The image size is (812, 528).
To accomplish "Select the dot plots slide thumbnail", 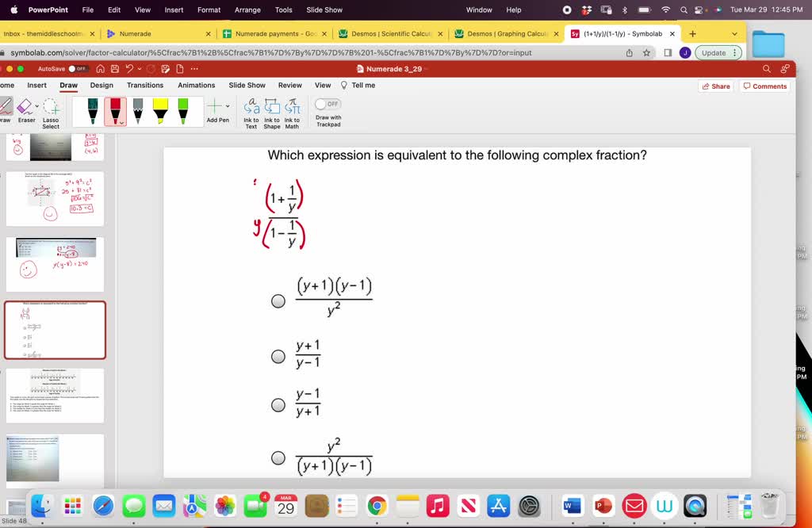I will click(55, 396).
